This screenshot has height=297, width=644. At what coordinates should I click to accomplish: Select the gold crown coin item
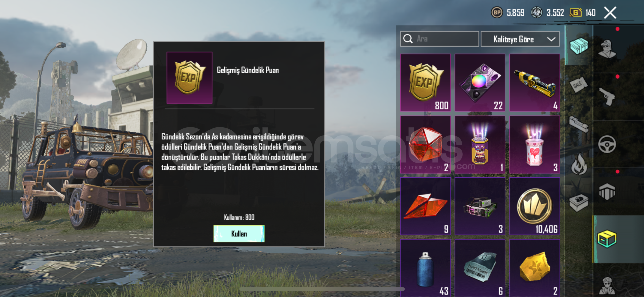(535, 206)
